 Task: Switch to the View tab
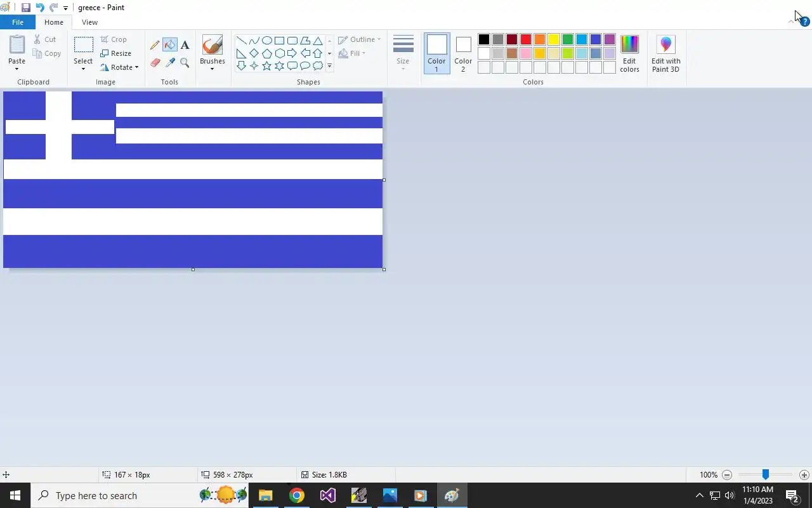click(x=89, y=22)
